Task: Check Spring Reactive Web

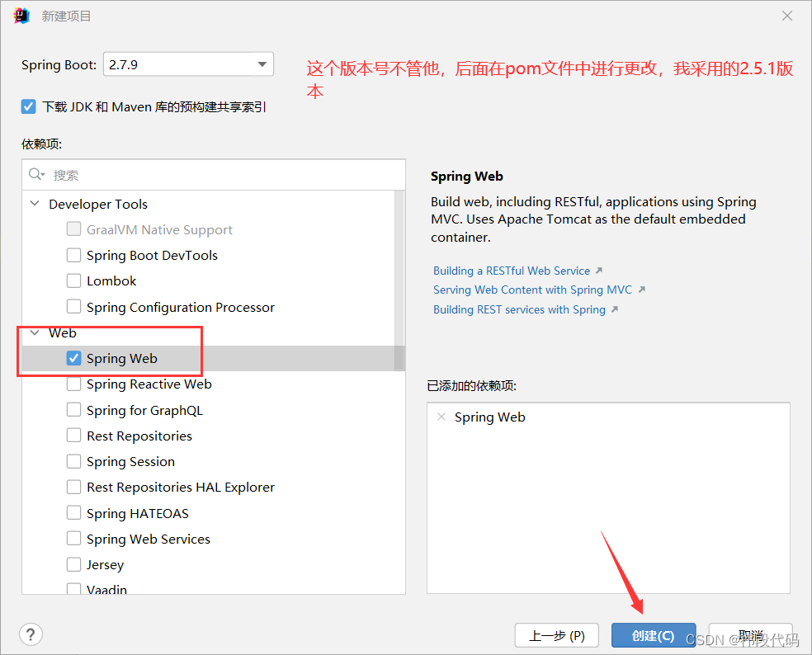Action: [x=74, y=384]
